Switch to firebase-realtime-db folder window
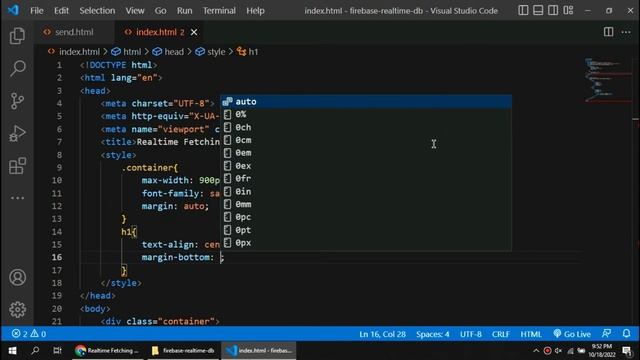This screenshot has height=360, width=640. click(x=183, y=351)
